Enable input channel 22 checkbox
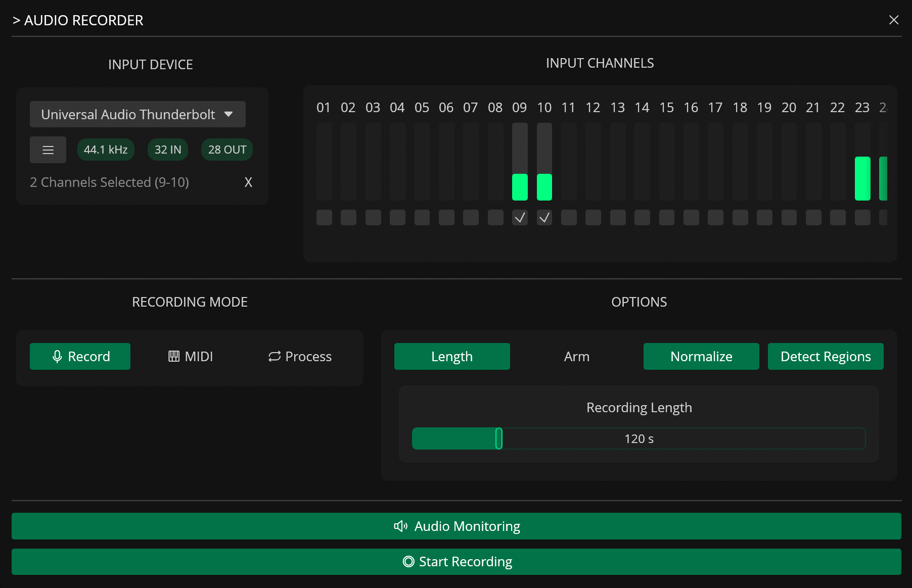912x588 pixels. pyautogui.click(x=838, y=218)
